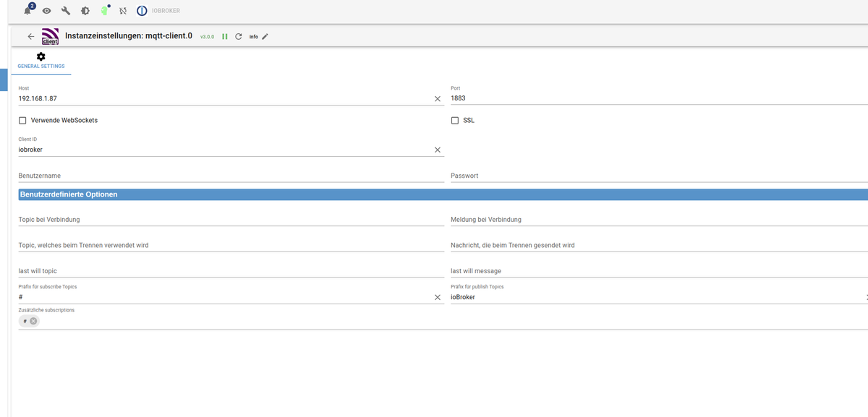868x417 pixels.
Task: Restart the instance with reload icon
Action: pos(239,36)
